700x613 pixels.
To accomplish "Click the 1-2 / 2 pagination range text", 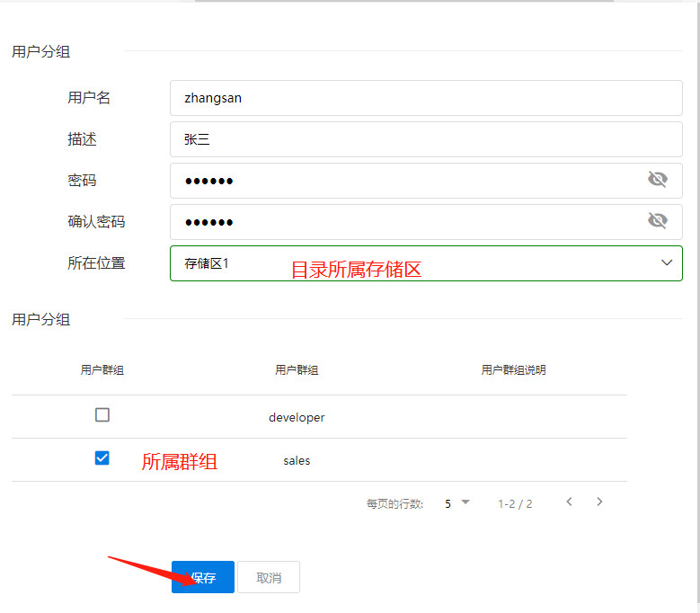I will coord(515,503).
